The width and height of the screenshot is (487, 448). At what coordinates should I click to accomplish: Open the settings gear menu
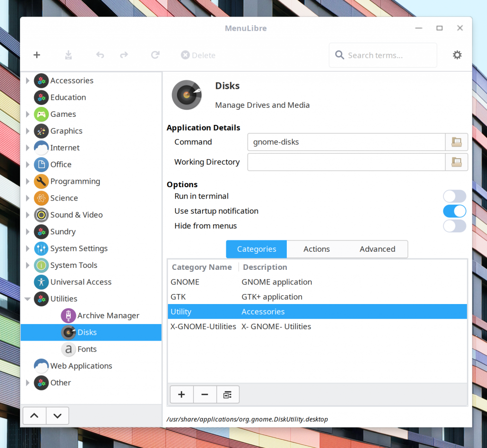pos(457,55)
